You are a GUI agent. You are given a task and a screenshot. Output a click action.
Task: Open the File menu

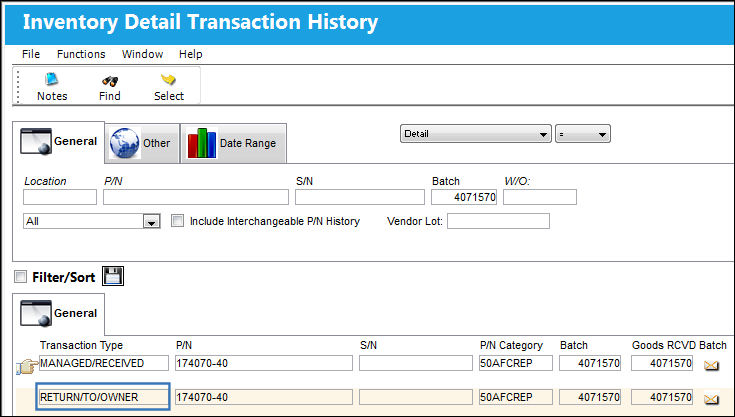(x=31, y=54)
